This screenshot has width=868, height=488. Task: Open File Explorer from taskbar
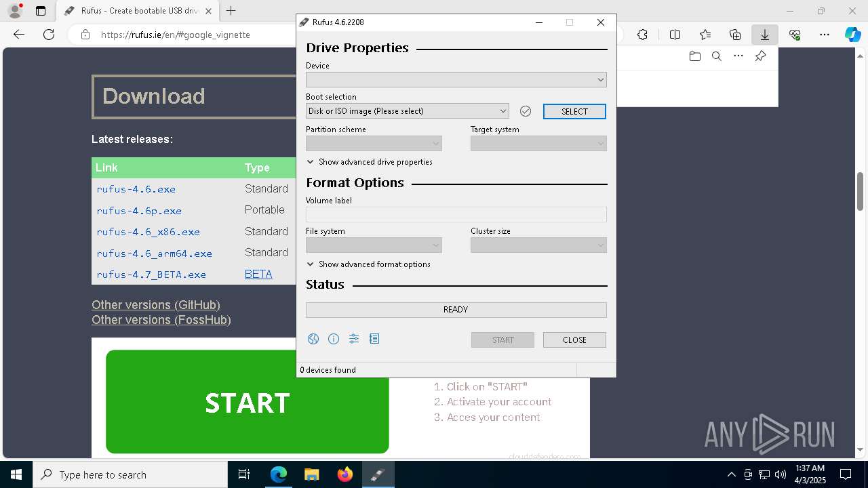pos(312,474)
